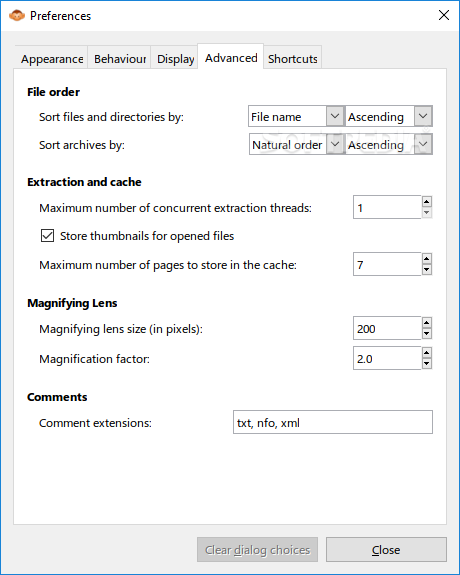Screen dimensions: 460x575
Task: Decrease the magnification factor
Action: pyautogui.click(x=427, y=364)
